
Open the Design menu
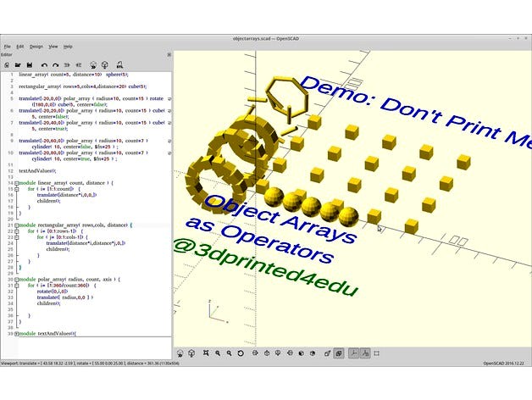pyautogui.click(x=36, y=47)
